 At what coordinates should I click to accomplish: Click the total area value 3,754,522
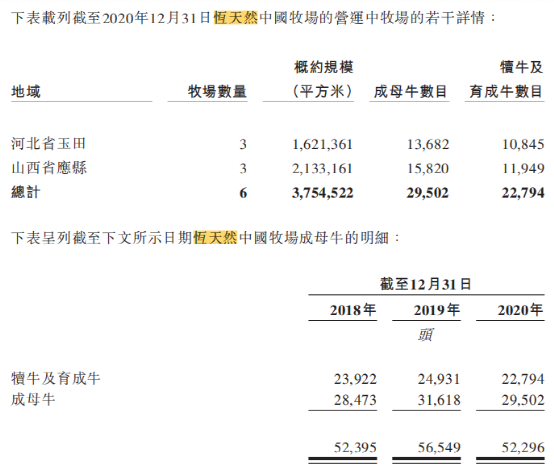[323, 193]
